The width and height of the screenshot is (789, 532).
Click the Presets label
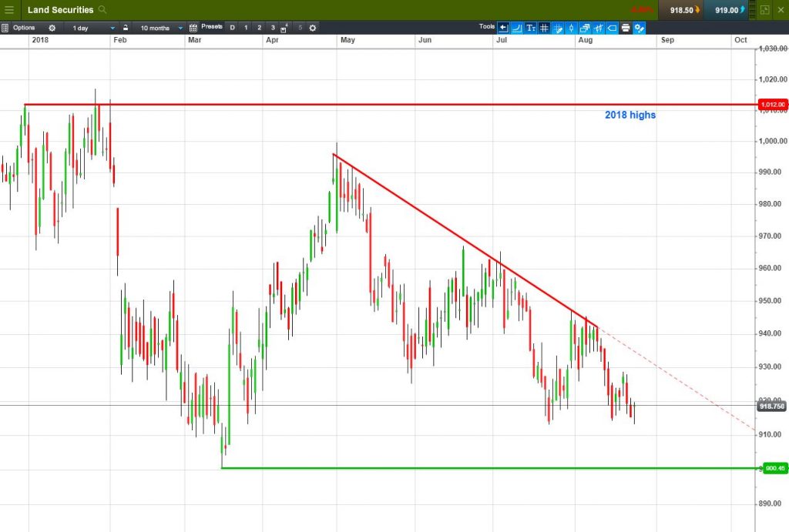tap(212, 27)
